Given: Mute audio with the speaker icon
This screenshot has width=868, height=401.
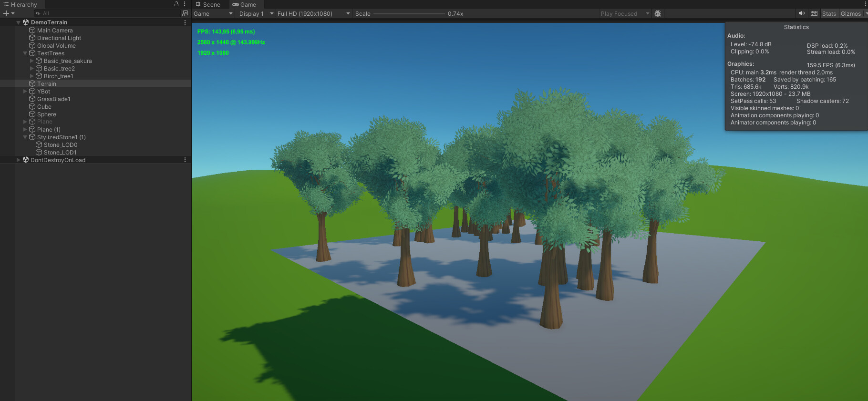Looking at the screenshot, I should tap(802, 13).
